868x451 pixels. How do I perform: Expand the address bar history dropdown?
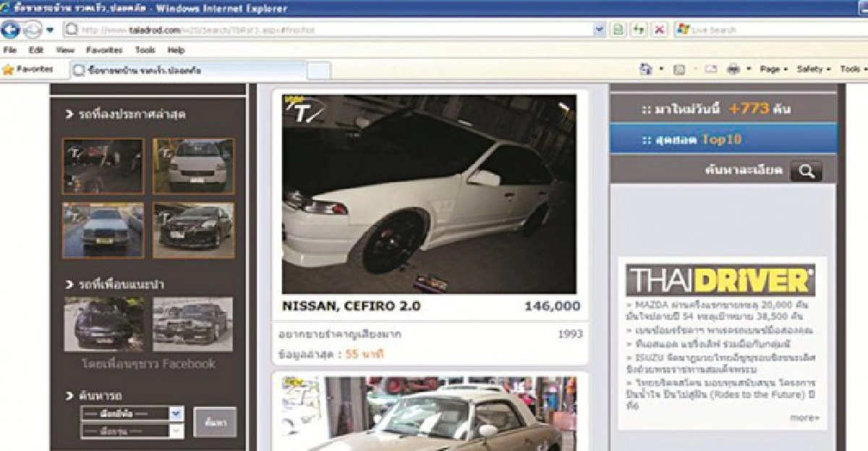[599, 30]
